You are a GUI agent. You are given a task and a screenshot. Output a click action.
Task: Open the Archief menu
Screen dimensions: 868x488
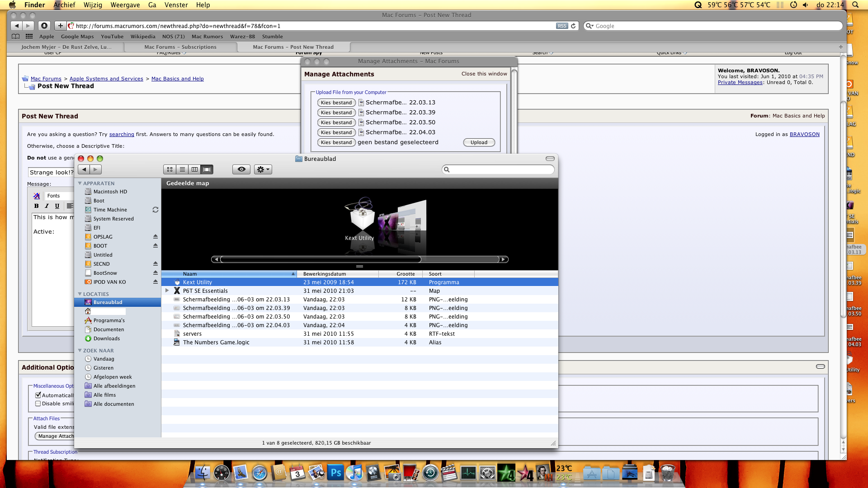(64, 5)
